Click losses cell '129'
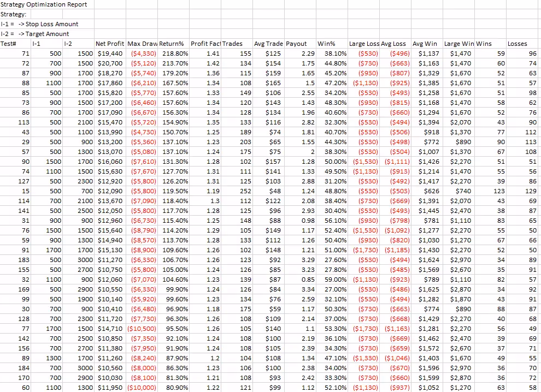 click(x=522, y=191)
